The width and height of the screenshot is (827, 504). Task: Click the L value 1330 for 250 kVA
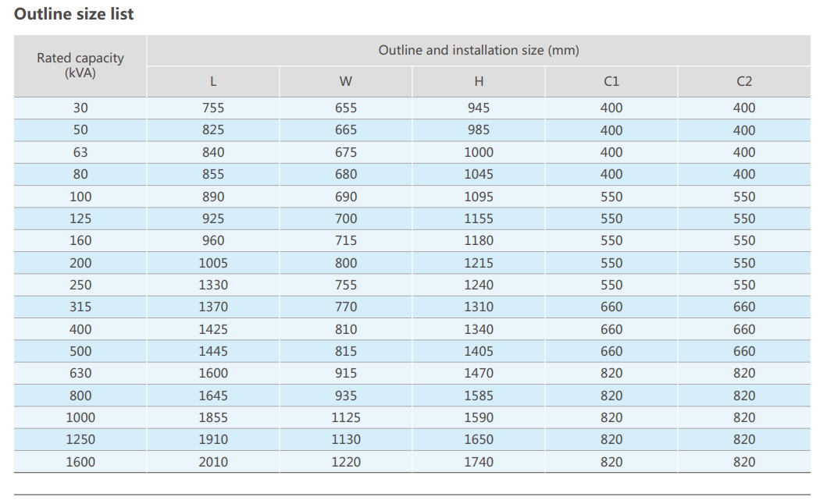point(213,285)
